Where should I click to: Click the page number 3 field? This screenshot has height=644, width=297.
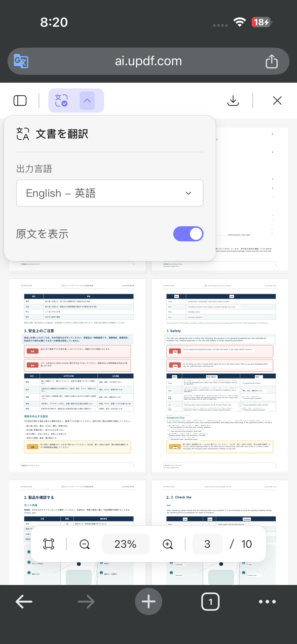[x=207, y=544]
